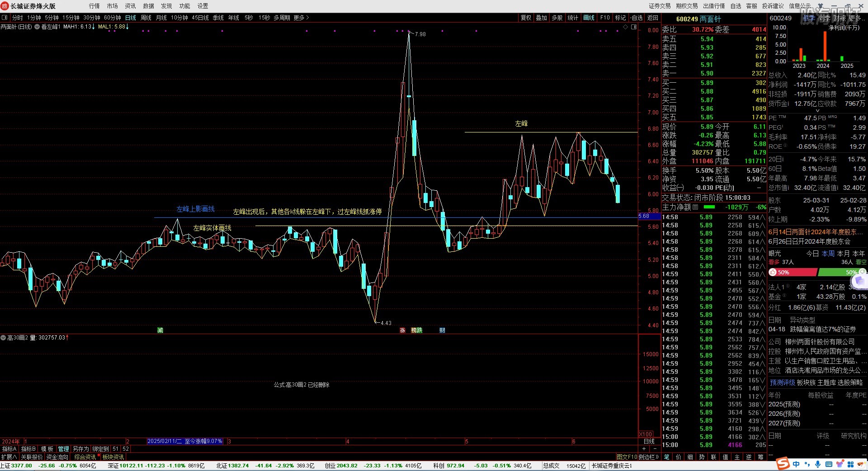Toggle the 画线 drawing tool mode
Image resolution: width=868 pixels, height=471 pixels.
(589, 18)
